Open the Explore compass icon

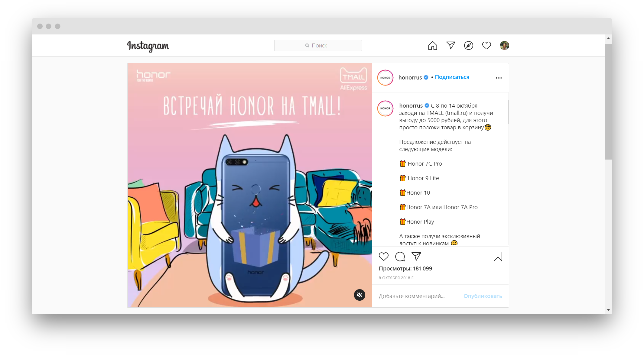tap(469, 45)
